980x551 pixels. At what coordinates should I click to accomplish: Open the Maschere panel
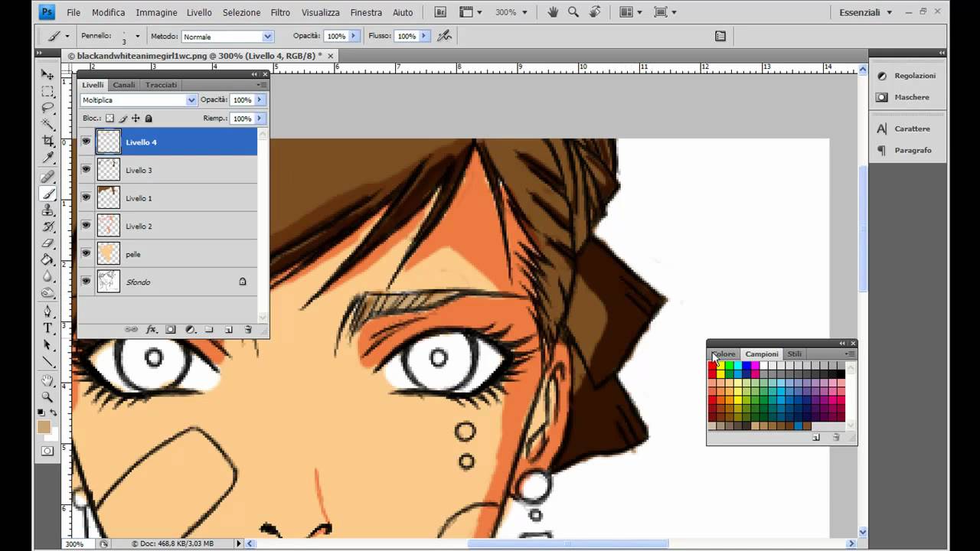(x=907, y=97)
